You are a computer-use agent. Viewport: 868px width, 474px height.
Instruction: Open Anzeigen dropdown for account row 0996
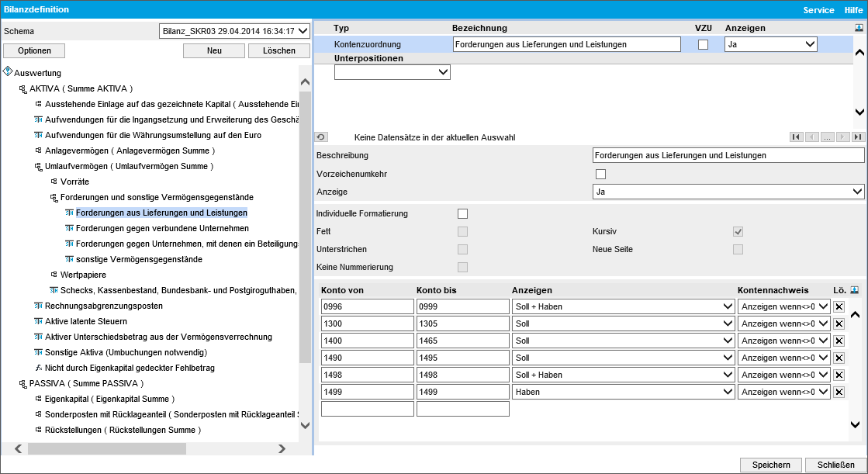pos(624,306)
